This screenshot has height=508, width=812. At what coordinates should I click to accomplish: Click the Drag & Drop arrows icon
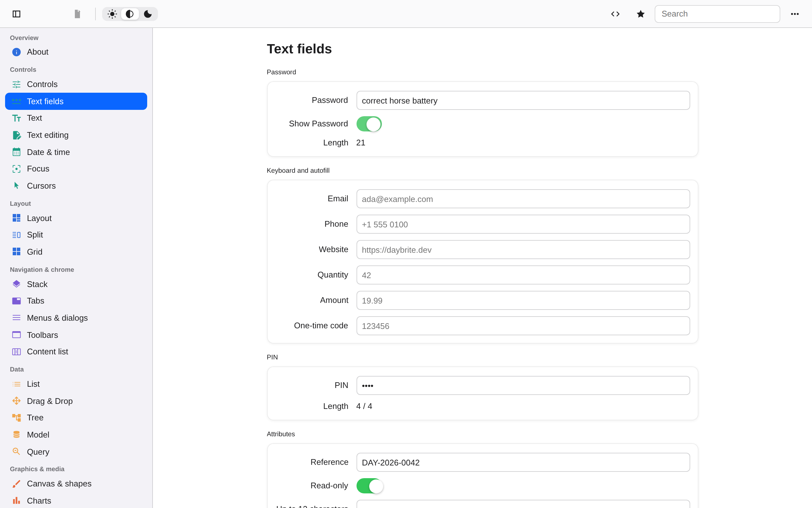point(16,401)
